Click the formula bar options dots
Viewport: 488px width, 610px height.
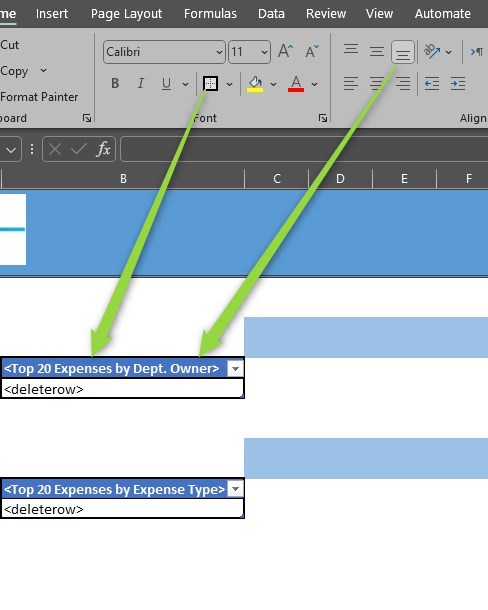32,149
